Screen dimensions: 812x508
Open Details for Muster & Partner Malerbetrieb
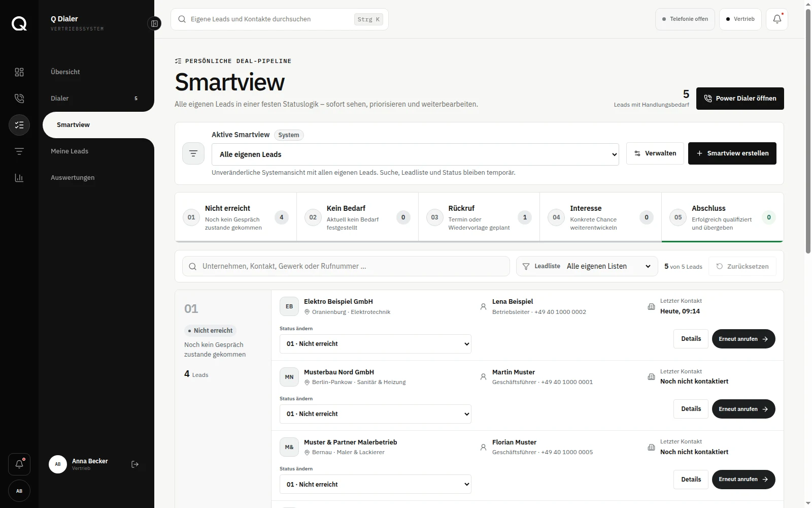click(x=691, y=480)
